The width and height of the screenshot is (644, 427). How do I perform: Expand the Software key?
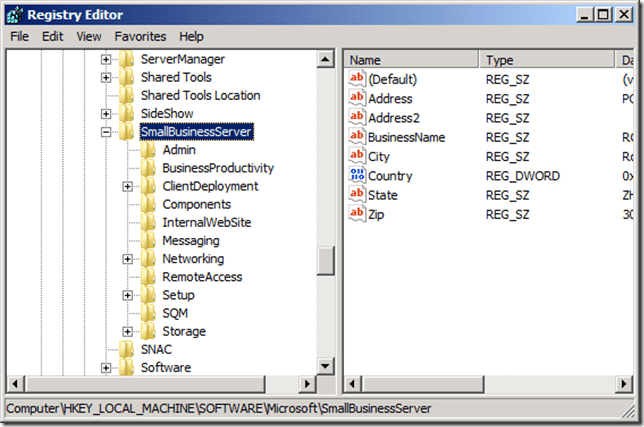106,368
